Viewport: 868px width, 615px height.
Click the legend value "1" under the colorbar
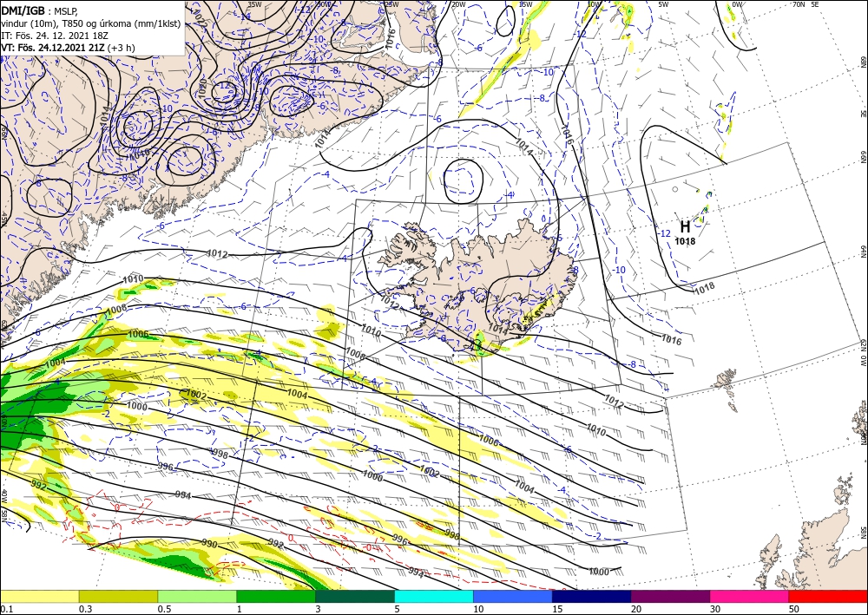[240, 609]
